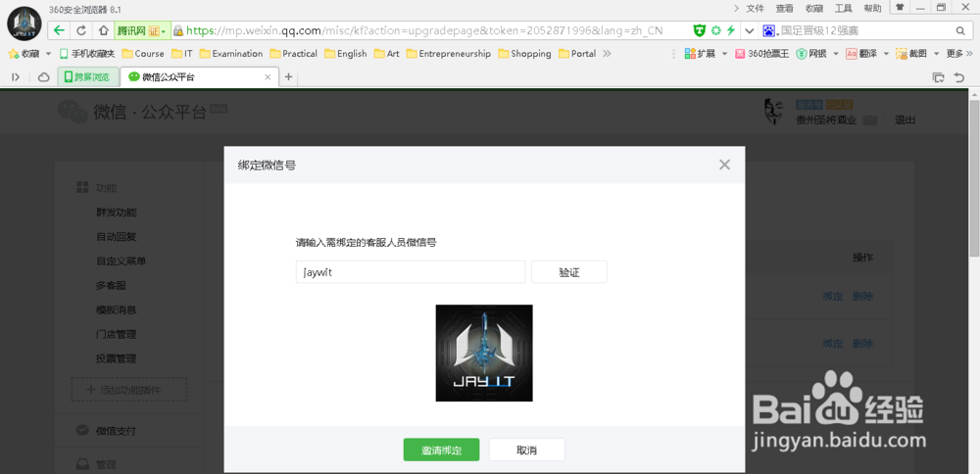Image resolution: width=980 pixels, height=474 pixels.
Task: Open the Examination bookmarks folder
Action: click(x=231, y=54)
